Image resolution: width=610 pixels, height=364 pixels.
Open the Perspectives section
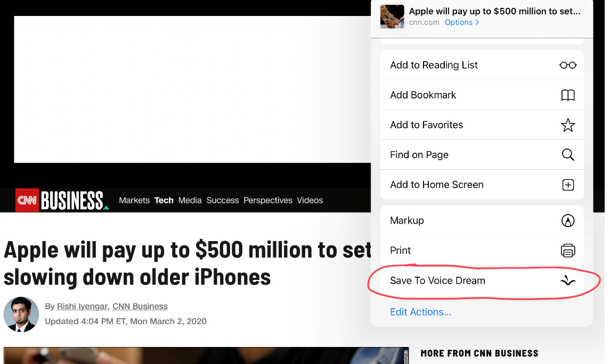(x=267, y=201)
